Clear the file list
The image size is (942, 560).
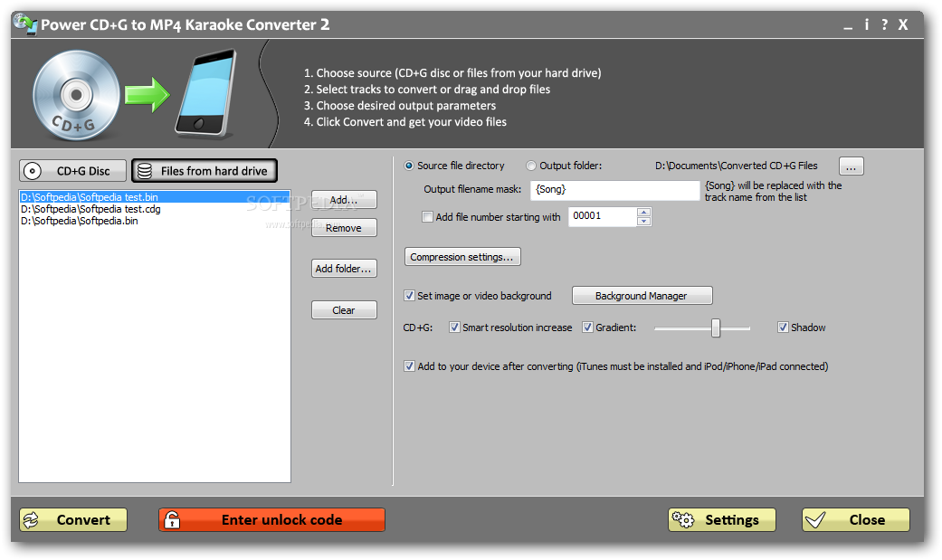coord(344,310)
